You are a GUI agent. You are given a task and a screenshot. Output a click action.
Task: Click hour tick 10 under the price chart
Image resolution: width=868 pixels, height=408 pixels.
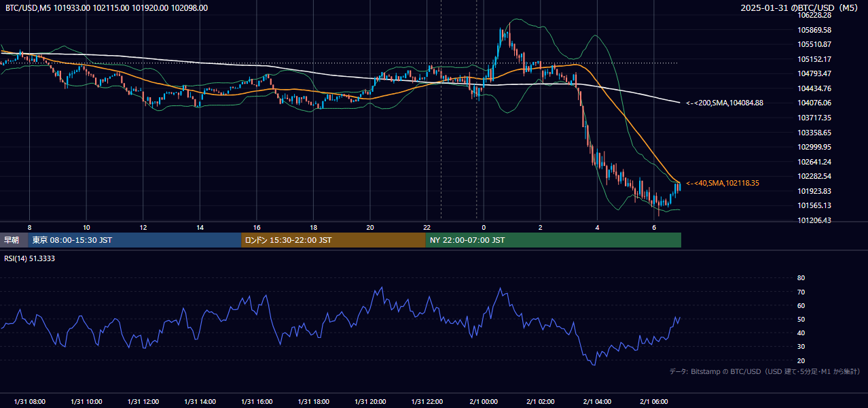(86, 227)
